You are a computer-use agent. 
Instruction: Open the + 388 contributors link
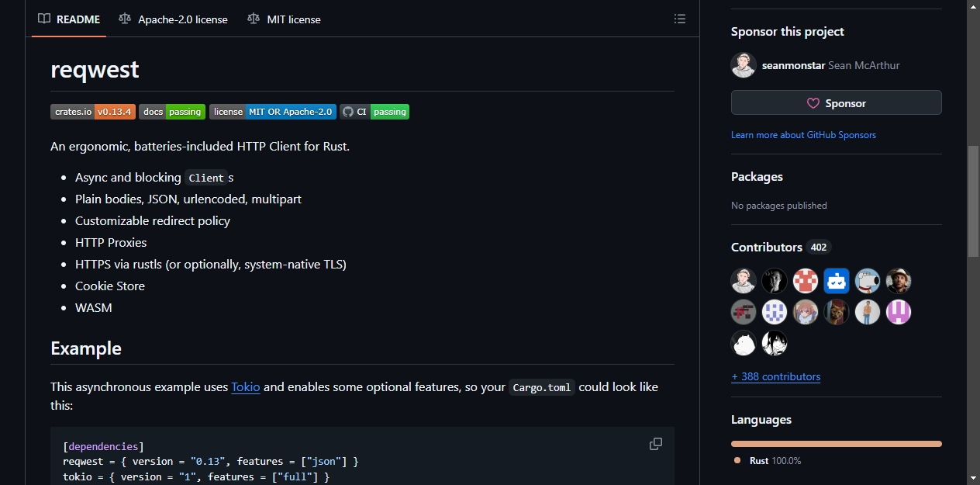pos(775,376)
